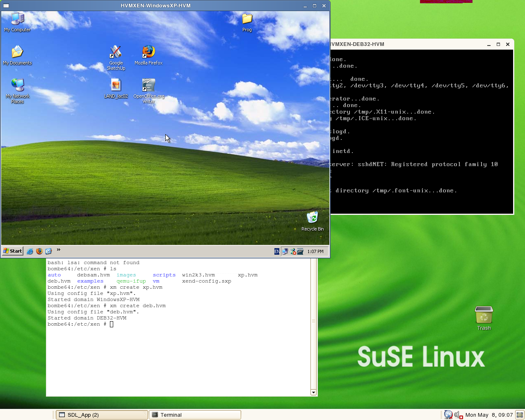Click the Show Desktop button in panel
This screenshot has width=525, height=420.
tap(520, 415)
